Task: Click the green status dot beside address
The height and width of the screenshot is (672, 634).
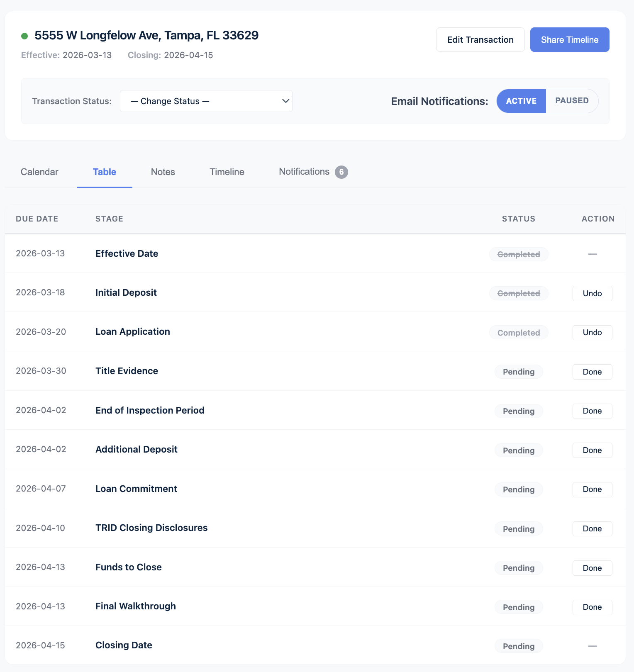Action: pyautogui.click(x=24, y=36)
